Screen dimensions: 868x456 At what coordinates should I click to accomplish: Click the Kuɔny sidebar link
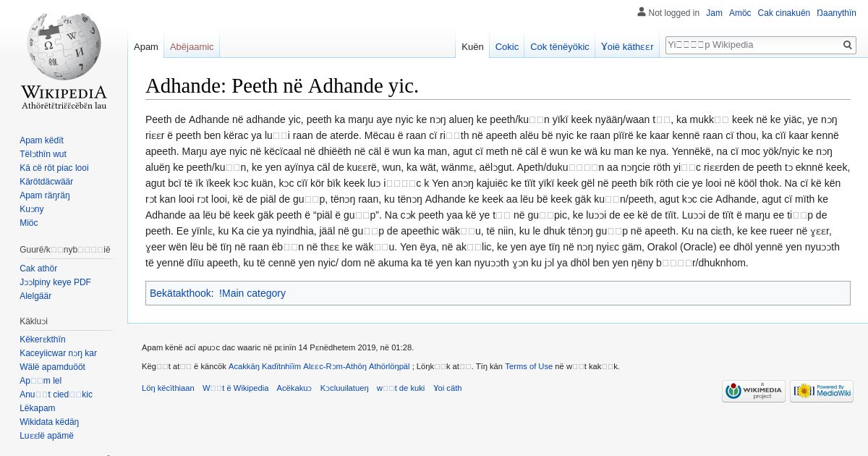(x=32, y=209)
